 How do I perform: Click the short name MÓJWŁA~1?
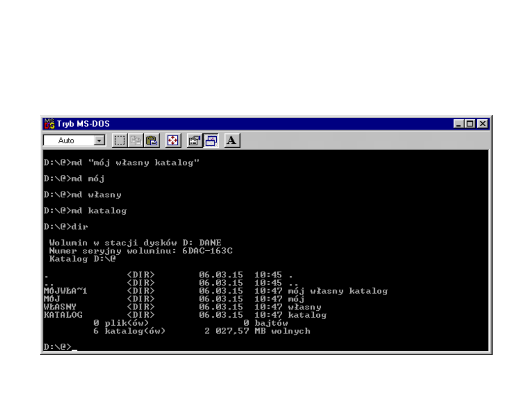[66, 291]
